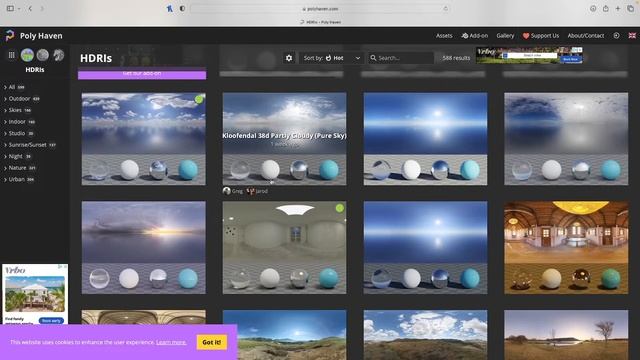This screenshot has width=640, height=360.
Task: Go back with the browser back arrow
Action: coord(30,8)
